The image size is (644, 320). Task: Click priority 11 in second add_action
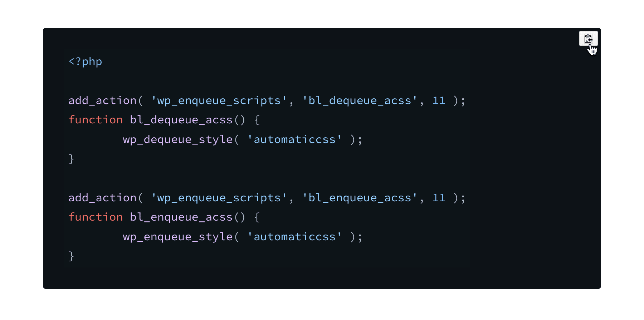coord(439,198)
